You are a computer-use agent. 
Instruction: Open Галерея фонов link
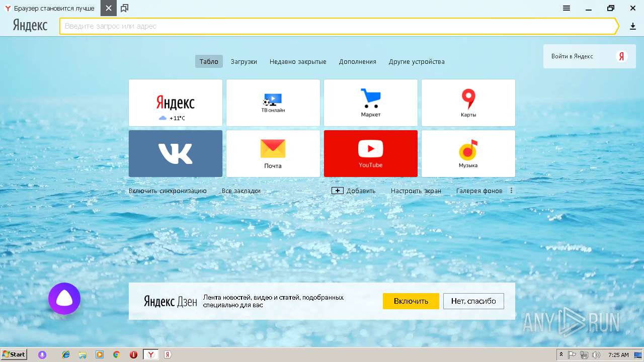479,191
